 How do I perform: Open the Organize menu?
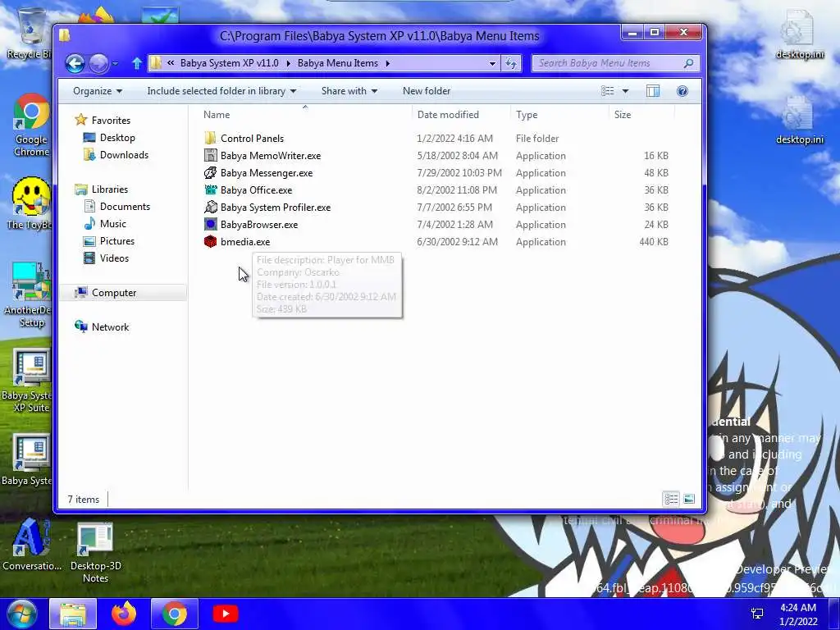(x=98, y=91)
